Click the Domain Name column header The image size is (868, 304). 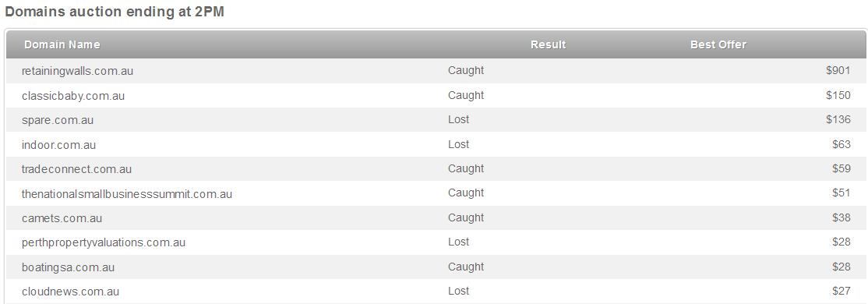[62, 45]
